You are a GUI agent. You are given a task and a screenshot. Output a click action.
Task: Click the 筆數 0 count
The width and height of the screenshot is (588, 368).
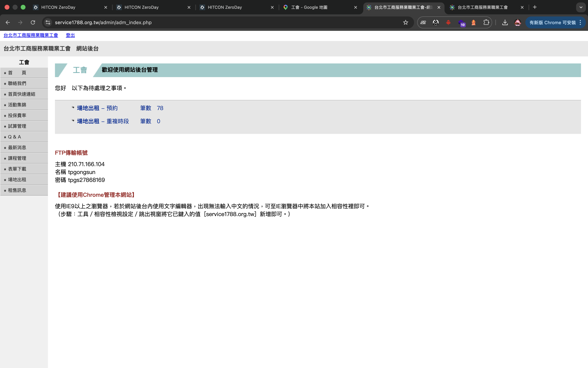(150, 121)
